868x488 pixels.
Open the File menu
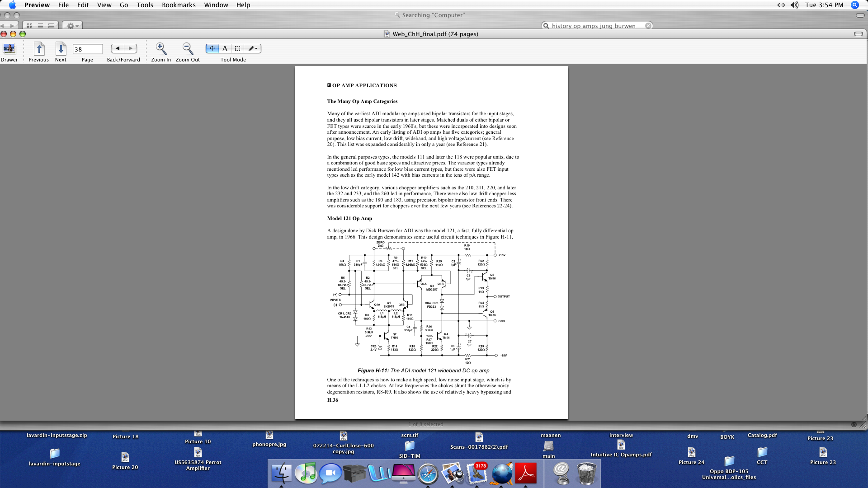[63, 5]
